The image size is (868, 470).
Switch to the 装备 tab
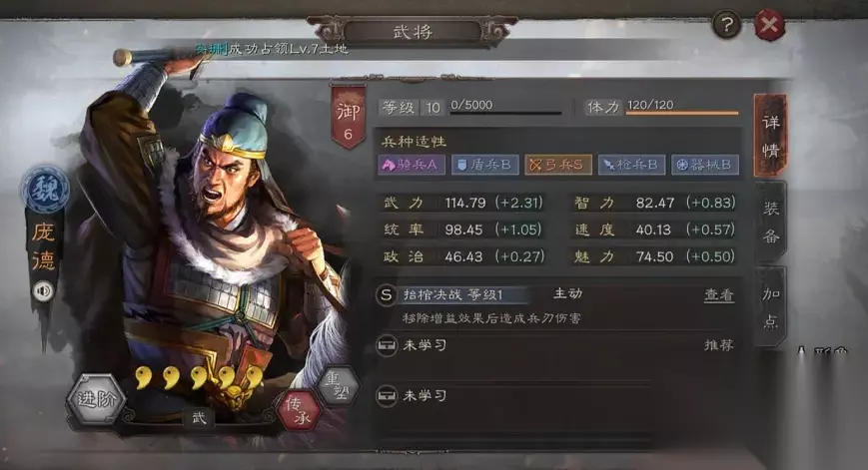[x=770, y=222]
